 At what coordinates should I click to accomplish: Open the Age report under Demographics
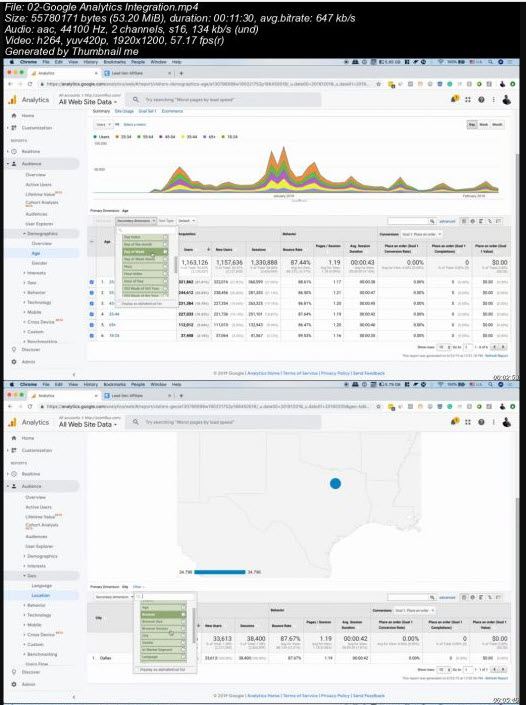pos(36,253)
